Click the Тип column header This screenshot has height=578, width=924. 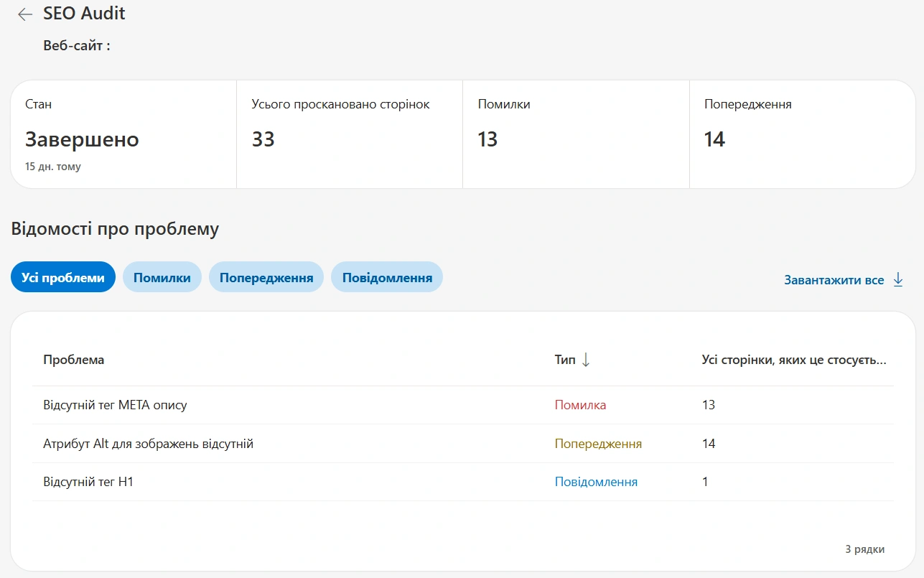[565, 360]
